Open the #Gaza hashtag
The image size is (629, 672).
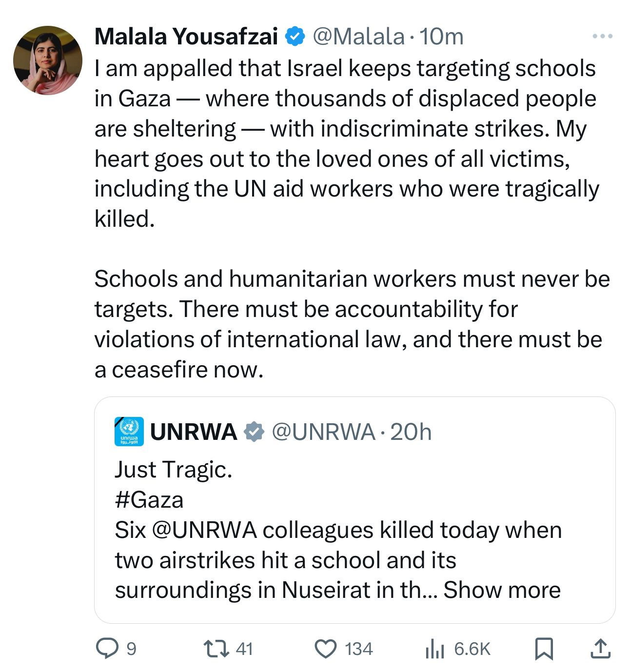click(x=149, y=500)
